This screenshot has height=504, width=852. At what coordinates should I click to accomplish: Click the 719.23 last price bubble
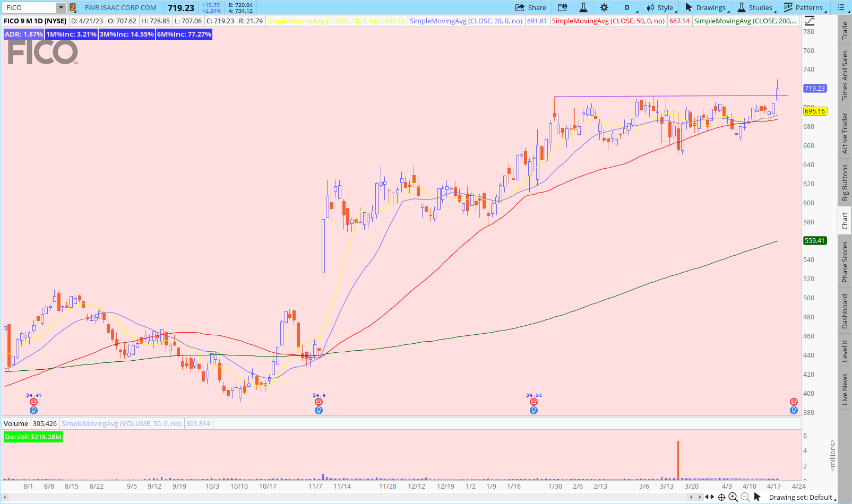pos(815,89)
